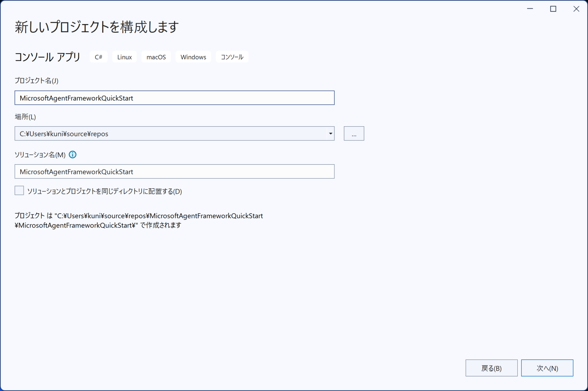Open the browse folder "..." button
Image resolution: width=588 pixels, height=391 pixels.
[354, 134]
